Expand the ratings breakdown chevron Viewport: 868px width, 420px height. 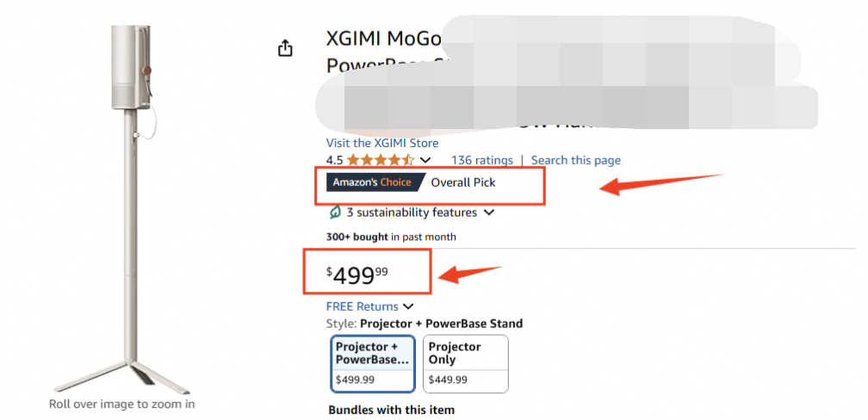tap(425, 160)
